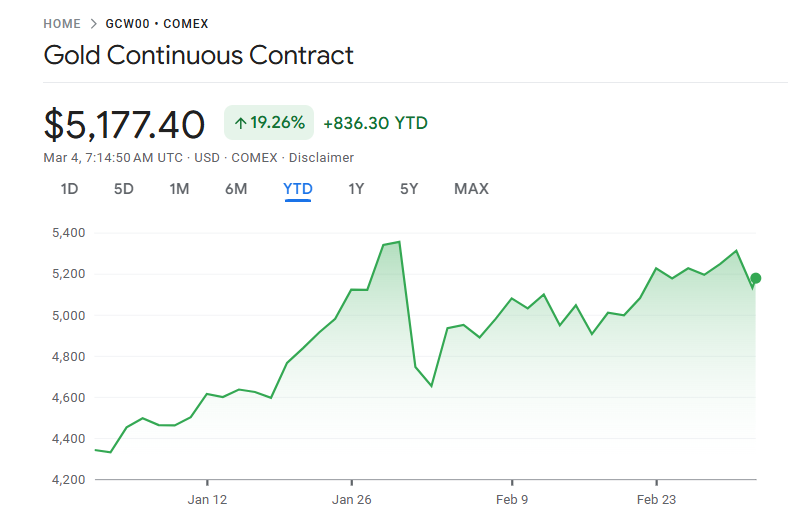Click the +836.30 YTD change text

(x=375, y=123)
